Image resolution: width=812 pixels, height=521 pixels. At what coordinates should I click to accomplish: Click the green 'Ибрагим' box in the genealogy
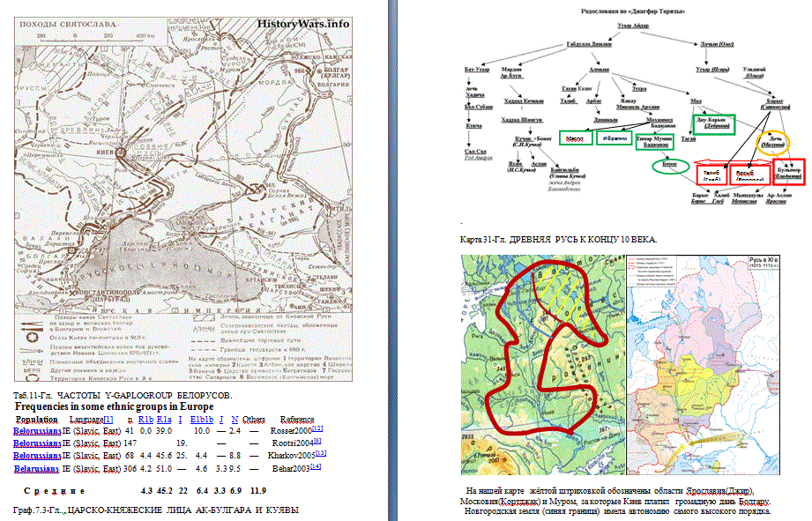[x=615, y=138]
